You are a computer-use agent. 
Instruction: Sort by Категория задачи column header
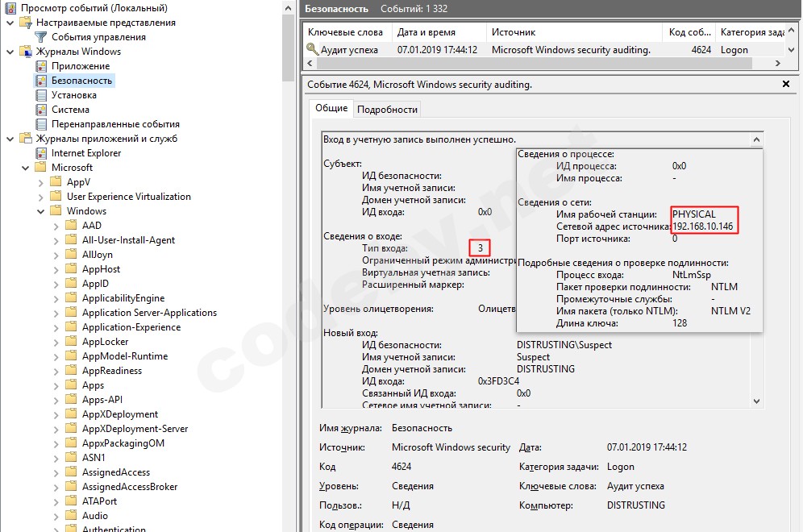pyautogui.click(x=751, y=32)
